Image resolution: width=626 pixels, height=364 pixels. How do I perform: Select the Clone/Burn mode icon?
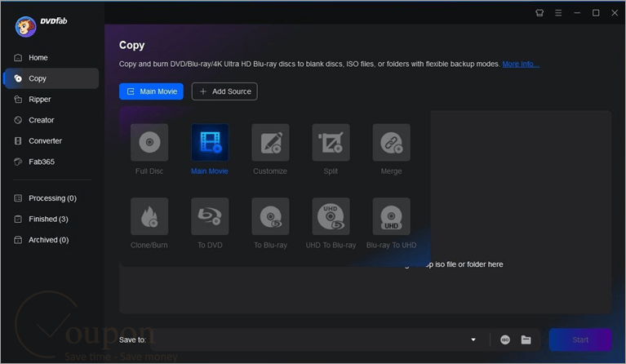149,216
